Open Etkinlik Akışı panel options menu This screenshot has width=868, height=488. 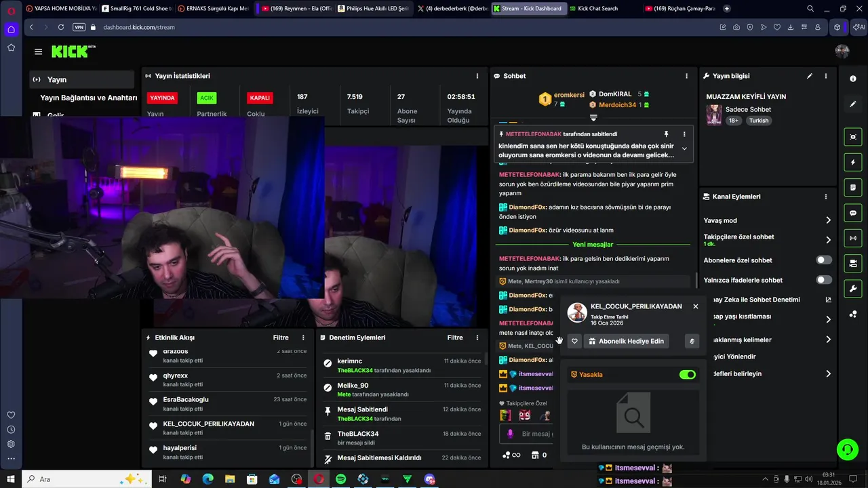point(303,338)
